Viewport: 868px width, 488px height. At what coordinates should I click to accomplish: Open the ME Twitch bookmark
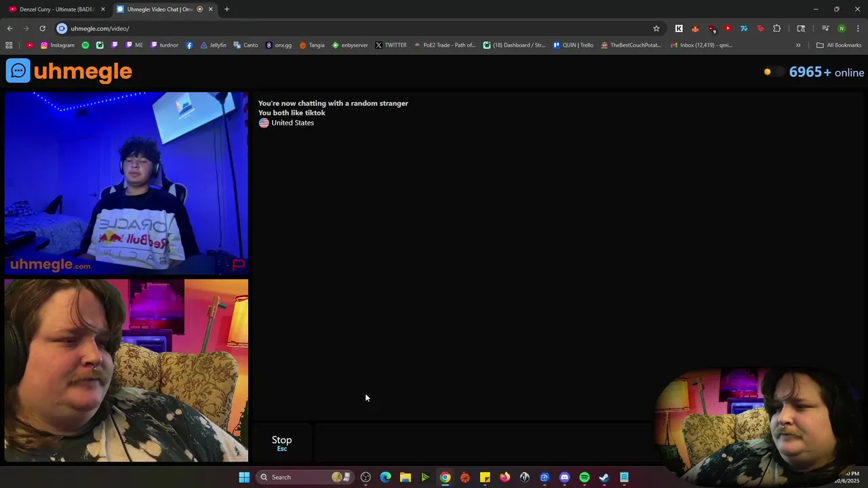pos(134,45)
